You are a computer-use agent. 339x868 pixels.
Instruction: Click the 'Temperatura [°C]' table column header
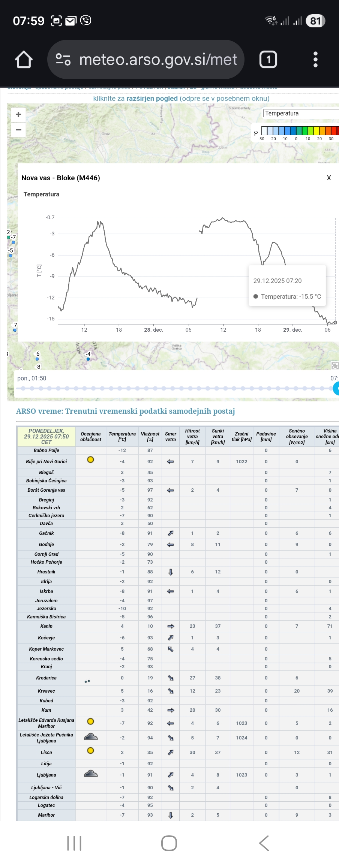pos(122,437)
